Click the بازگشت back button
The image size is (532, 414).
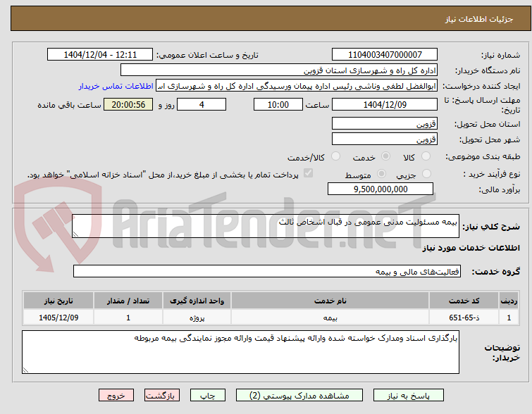[x=162, y=396]
